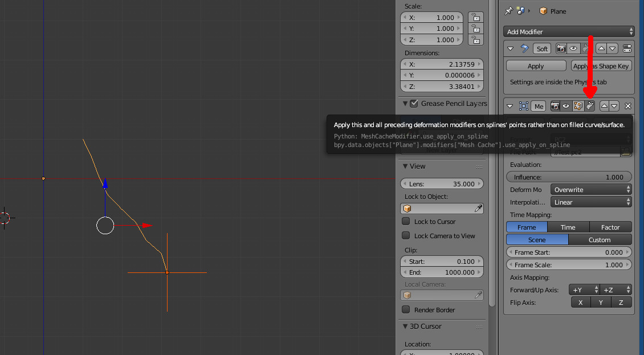The image size is (644, 355).
Task: Enable the Render Border checkbox
Action: point(406,310)
